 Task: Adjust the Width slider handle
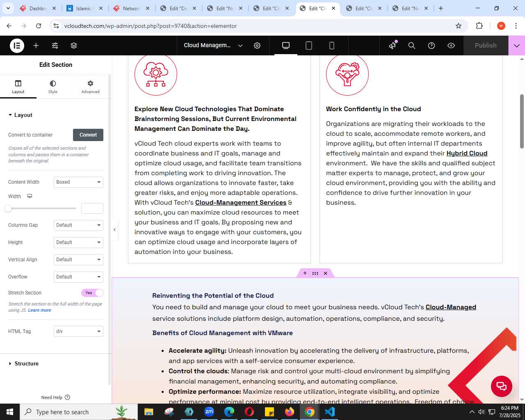[8, 208]
